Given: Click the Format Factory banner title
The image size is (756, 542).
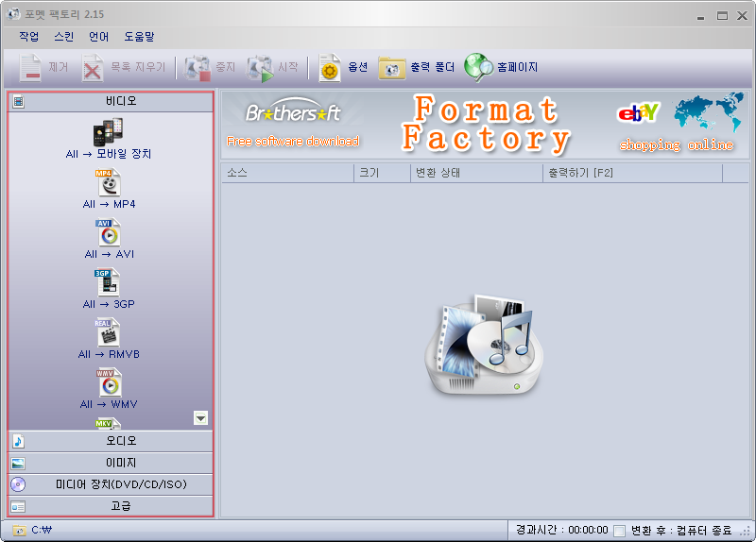Looking at the screenshot, I should 486,125.
